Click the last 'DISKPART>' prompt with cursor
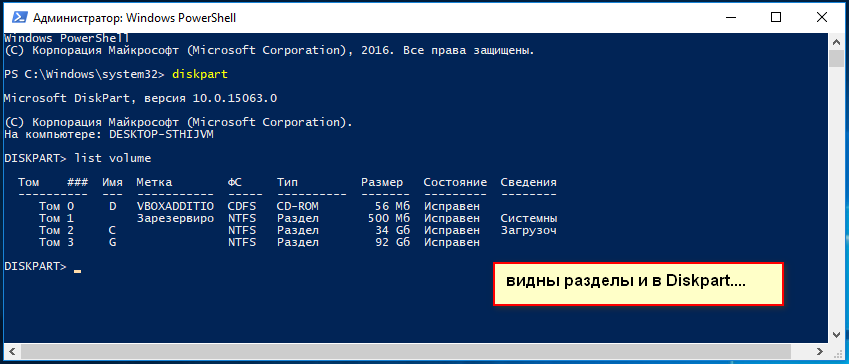The image size is (849, 364). (35, 266)
